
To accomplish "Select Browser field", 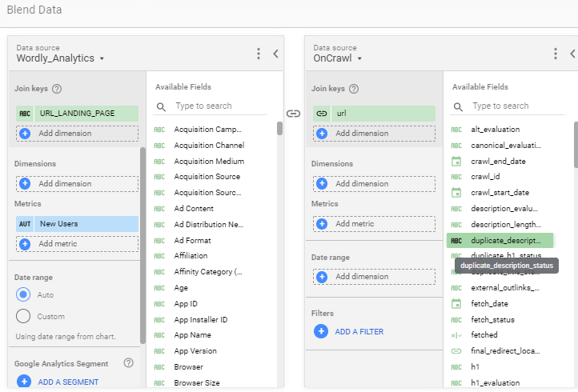I will point(188,367).
